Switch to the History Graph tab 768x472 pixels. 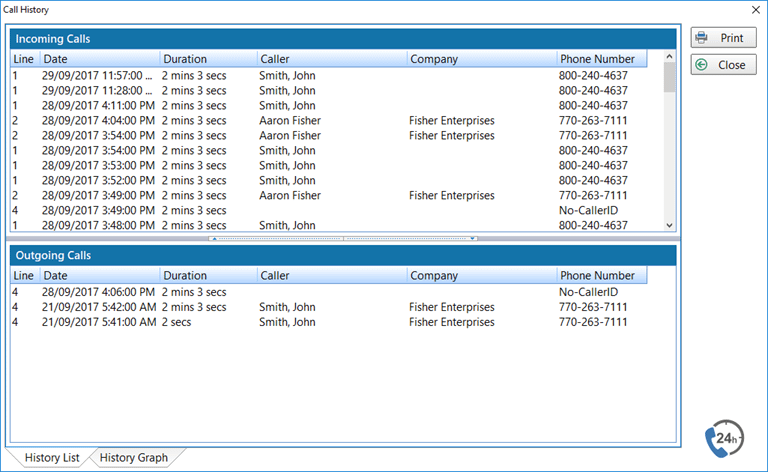133,457
